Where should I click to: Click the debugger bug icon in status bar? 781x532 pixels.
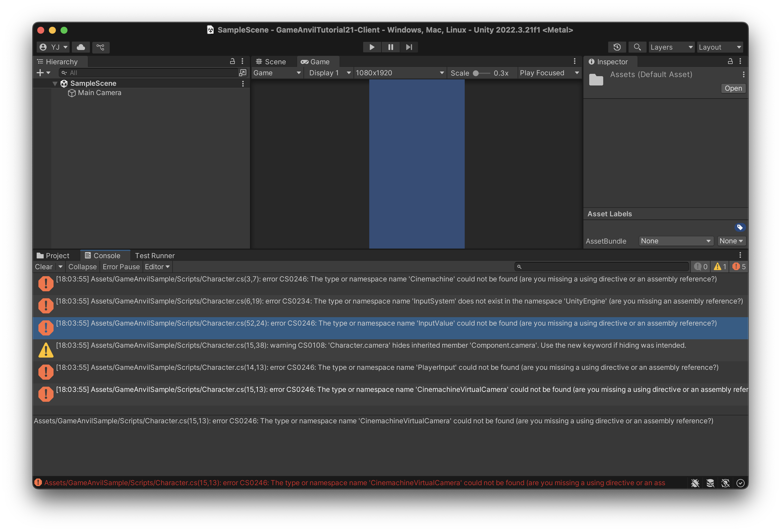coord(695,483)
